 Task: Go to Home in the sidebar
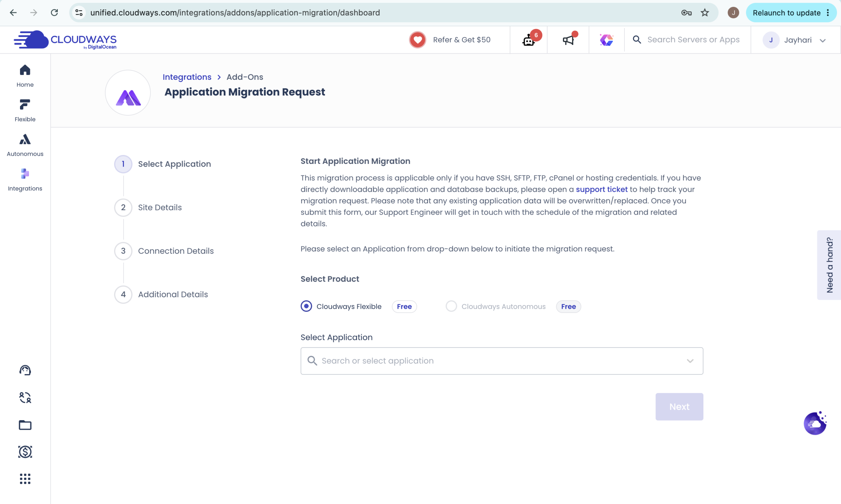point(25,76)
